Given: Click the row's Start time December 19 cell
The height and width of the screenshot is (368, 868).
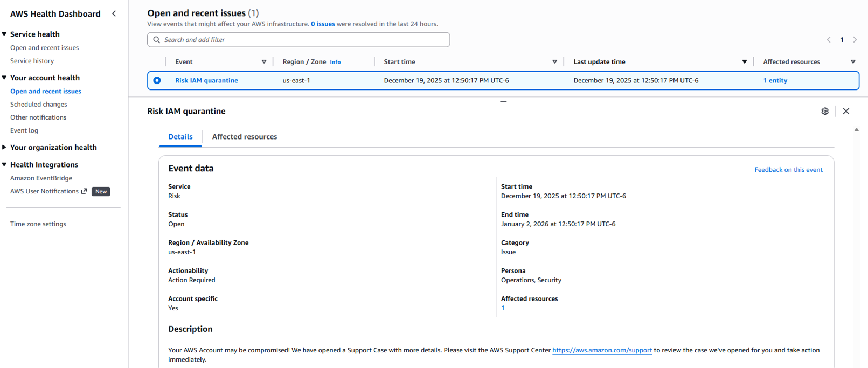Looking at the screenshot, I should (446, 80).
